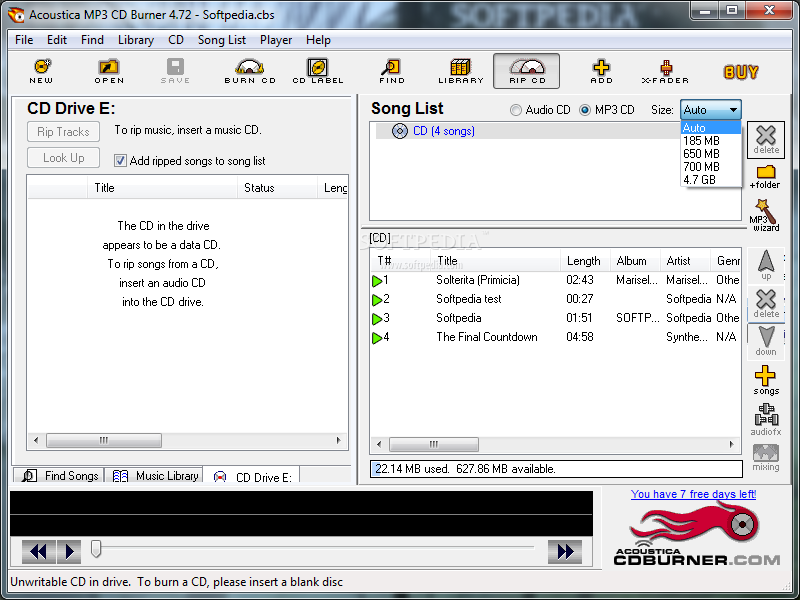Sort by the Length column header
This screenshot has height=600, width=800.
click(x=585, y=261)
